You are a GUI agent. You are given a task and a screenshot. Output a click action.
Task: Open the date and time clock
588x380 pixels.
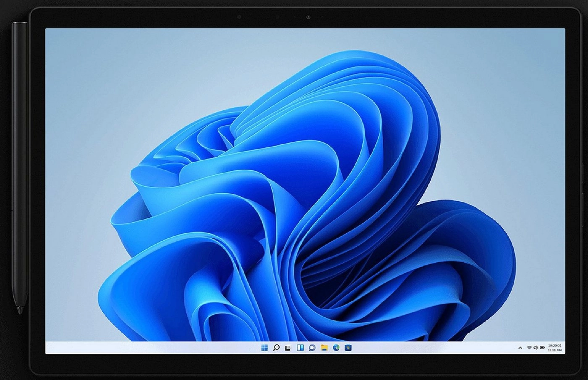coord(555,348)
